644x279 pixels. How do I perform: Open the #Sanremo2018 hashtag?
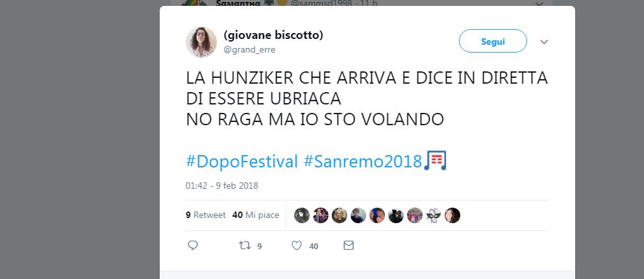point(363,162)
